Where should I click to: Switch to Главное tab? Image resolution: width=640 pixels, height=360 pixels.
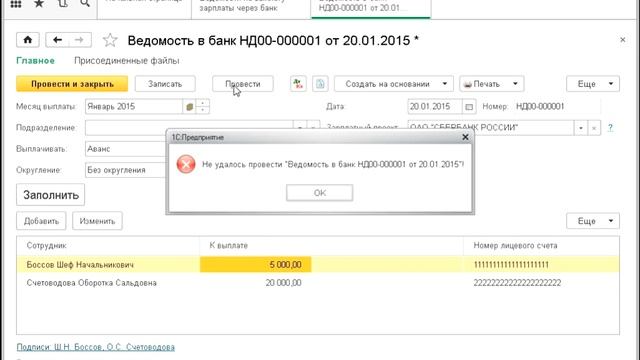point(36,60)
